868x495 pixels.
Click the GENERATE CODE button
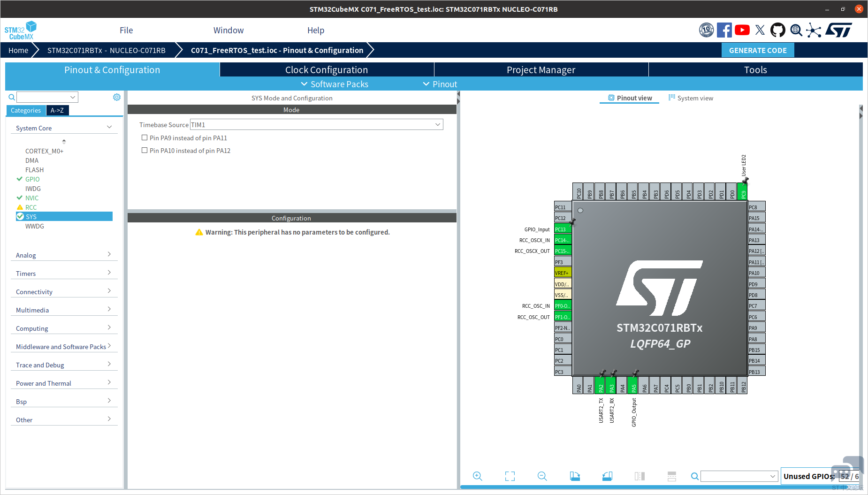[x=758, y=50]
